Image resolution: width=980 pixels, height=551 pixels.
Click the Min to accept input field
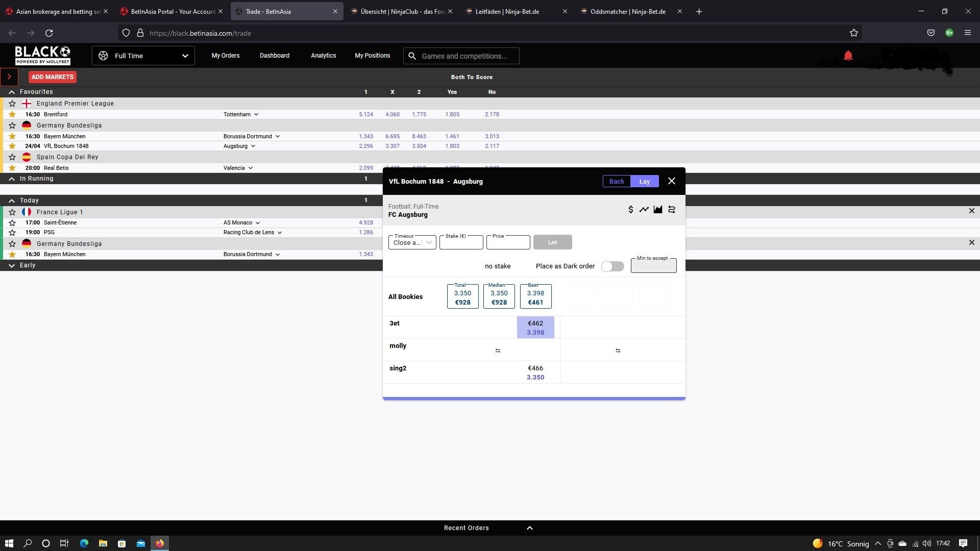(x=654, y=265)
